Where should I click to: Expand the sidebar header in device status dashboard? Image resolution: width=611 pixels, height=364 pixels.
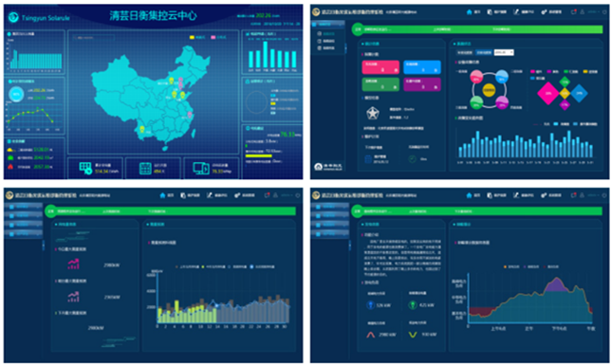click(327, 24)
